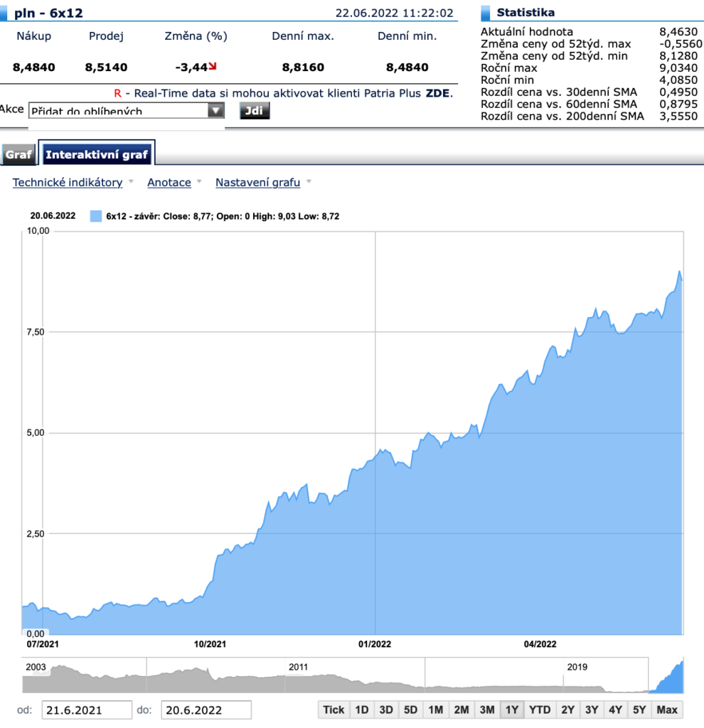Set chart range to 2Y
Image resolution: width=704 pixels, height=728 pixels.
[x=567, y=710]
